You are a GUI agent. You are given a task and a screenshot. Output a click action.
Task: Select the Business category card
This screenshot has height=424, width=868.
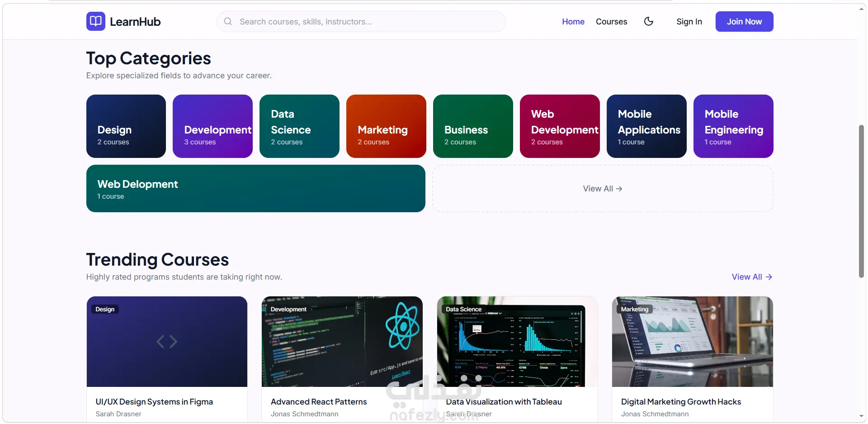[x=473, y=126]
